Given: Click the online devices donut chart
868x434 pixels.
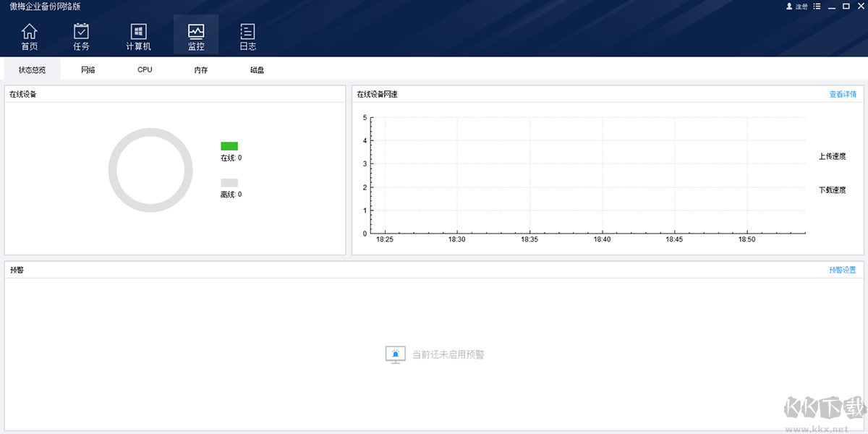Looking at the screenshot, I should click(150, 170).
